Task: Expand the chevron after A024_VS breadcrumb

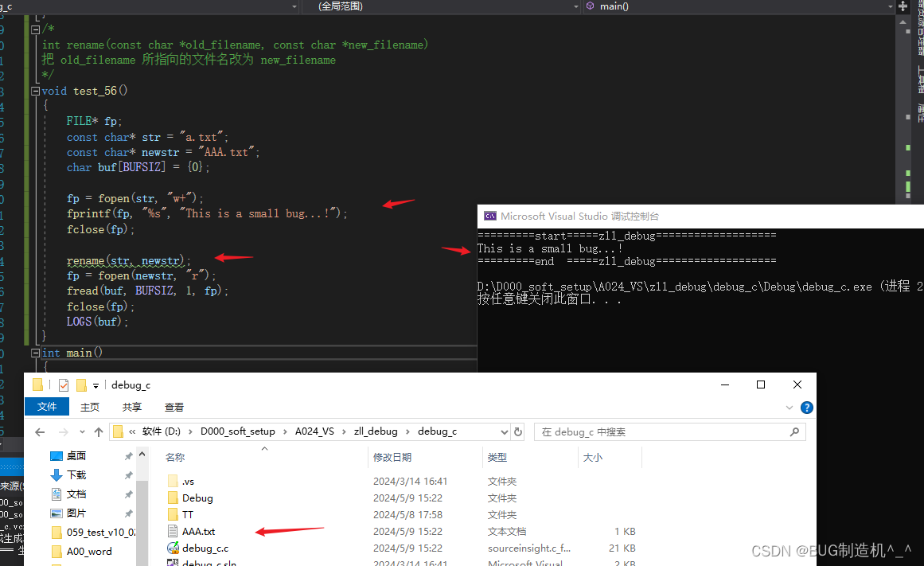Action: (344, 431)
